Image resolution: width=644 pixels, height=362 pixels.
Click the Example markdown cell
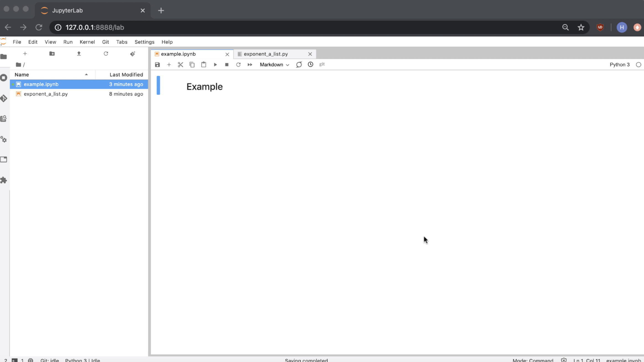(x=204, y=87)
